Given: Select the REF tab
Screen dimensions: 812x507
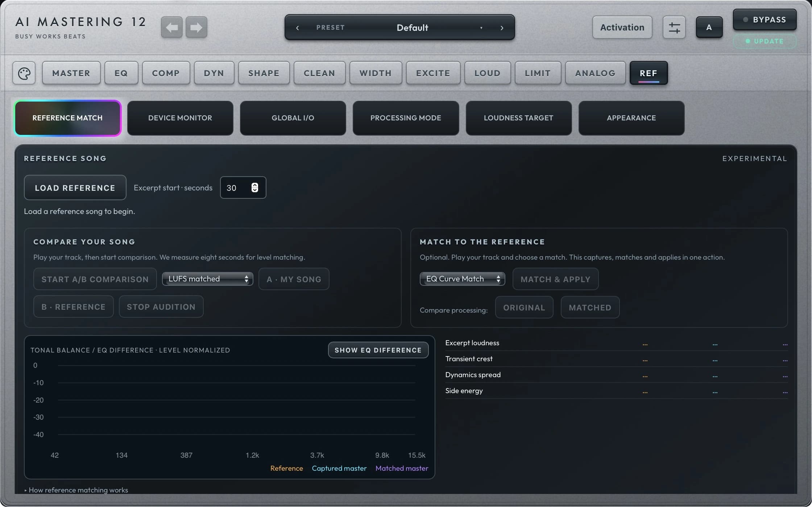Looking at the screenshot, I should tap(649, 73).
